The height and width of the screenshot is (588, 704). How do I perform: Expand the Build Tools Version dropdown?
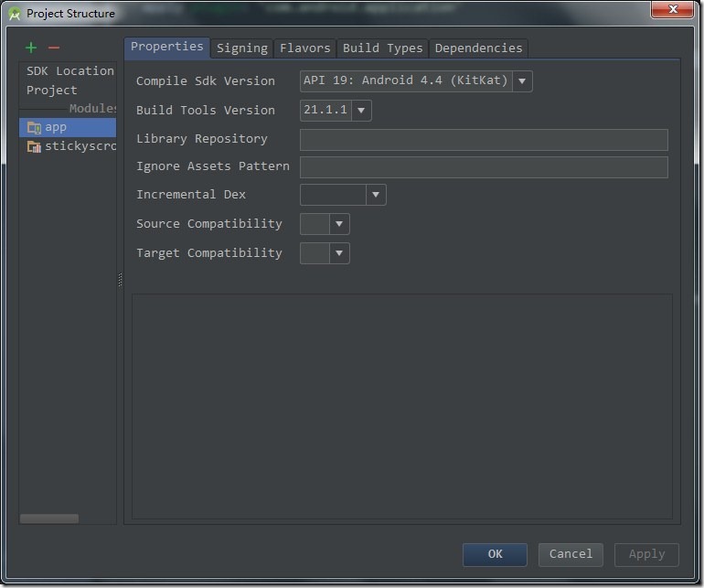361,111
